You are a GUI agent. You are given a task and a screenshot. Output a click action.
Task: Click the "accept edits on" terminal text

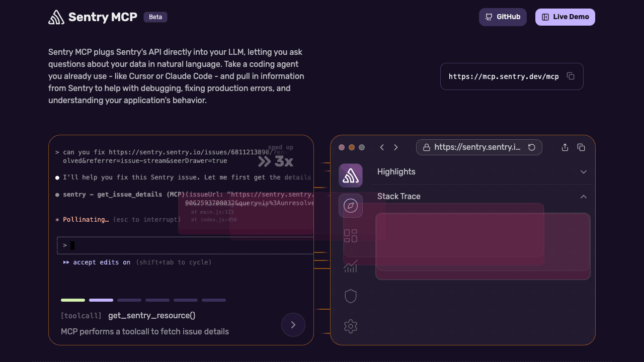coord(102,262)
